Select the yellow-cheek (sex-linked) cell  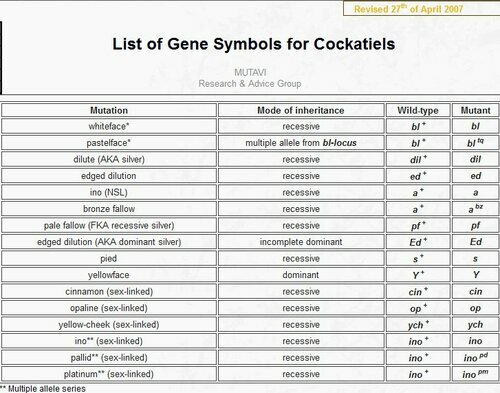109,325
